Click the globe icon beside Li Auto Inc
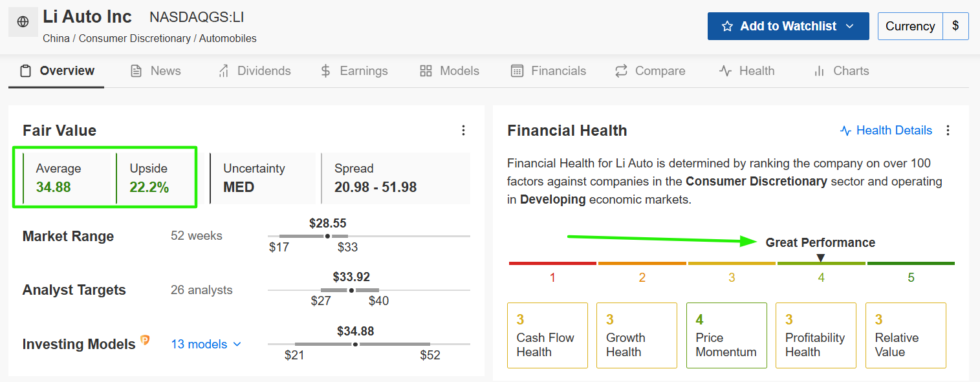 pos(23,22)
